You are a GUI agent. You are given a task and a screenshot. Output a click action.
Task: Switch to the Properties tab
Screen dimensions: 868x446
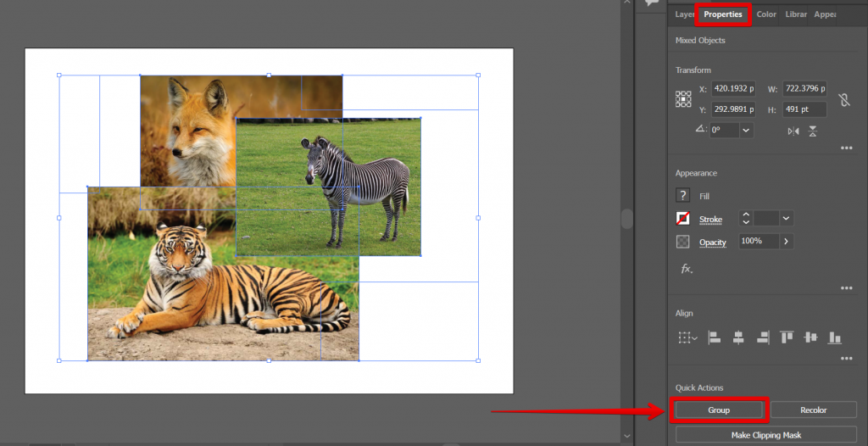tap(724, 14)
